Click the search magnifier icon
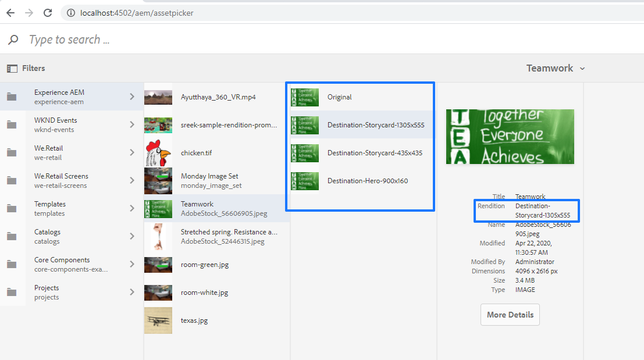Image resolution: width=644 pixels, height=360 pixels. coord(13,39)
